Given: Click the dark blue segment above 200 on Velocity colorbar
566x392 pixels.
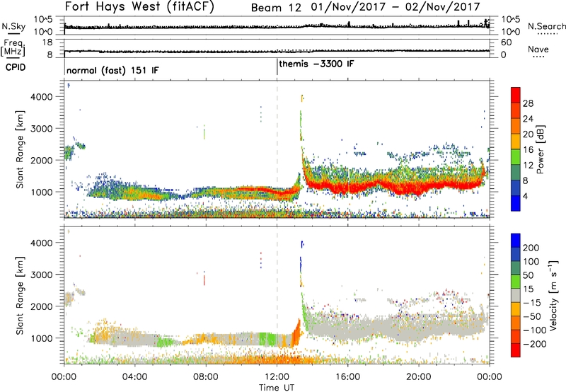Looking at the screenshot, I should point(516,241).
